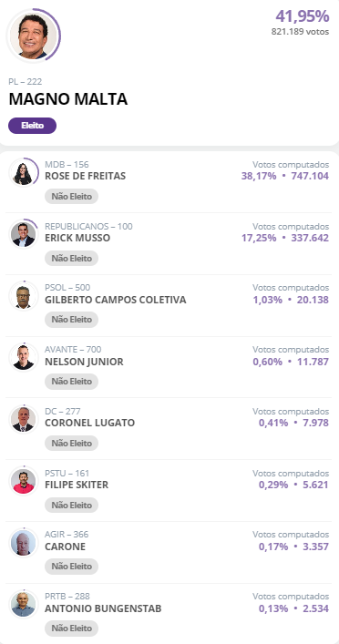Select Rose de Freitas 38,17% vote result
Viewport: 339px width, 644px height.
pyautogui.click(x=259, y=176)
